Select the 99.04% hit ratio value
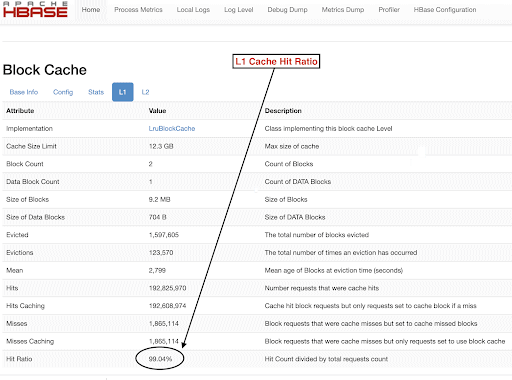 pos(160,359)
